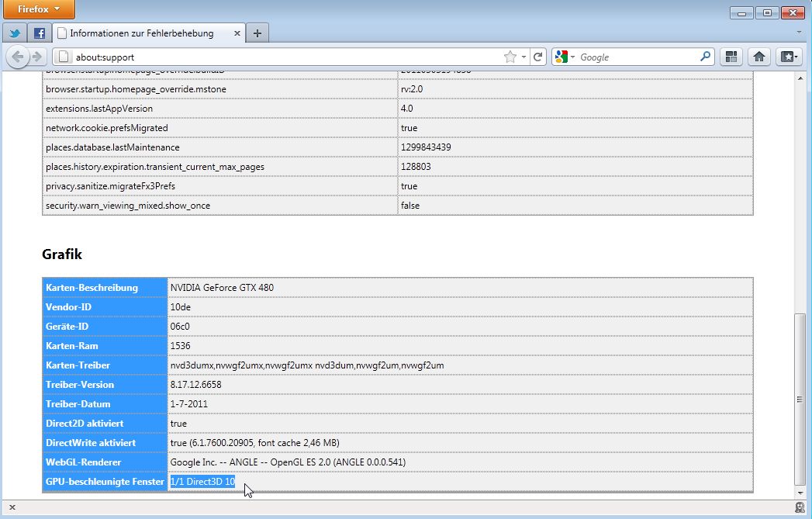
Task: Toggle the bookmark star for this page
Action: [x=508, y=57]
